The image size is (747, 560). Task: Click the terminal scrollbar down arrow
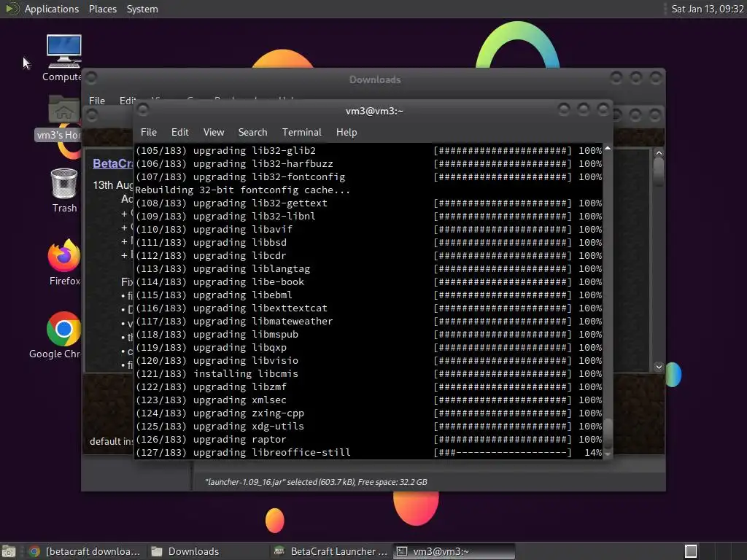(608, 454)
